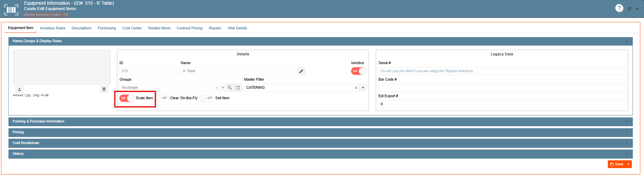Click the ID field showing 515

click(x=149, y=71)
